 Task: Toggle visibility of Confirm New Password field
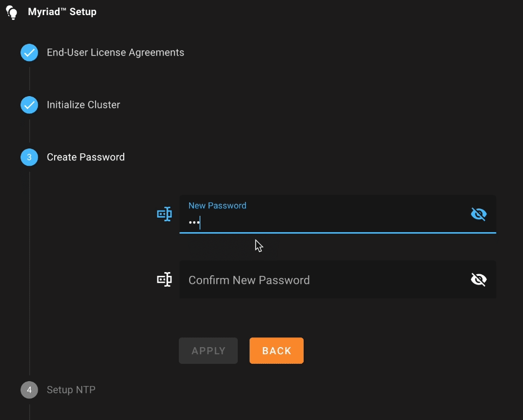(x=479, y=279)
